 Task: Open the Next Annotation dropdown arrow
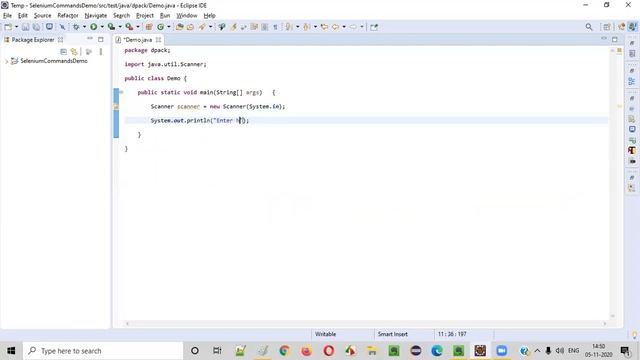coord(298,27)
